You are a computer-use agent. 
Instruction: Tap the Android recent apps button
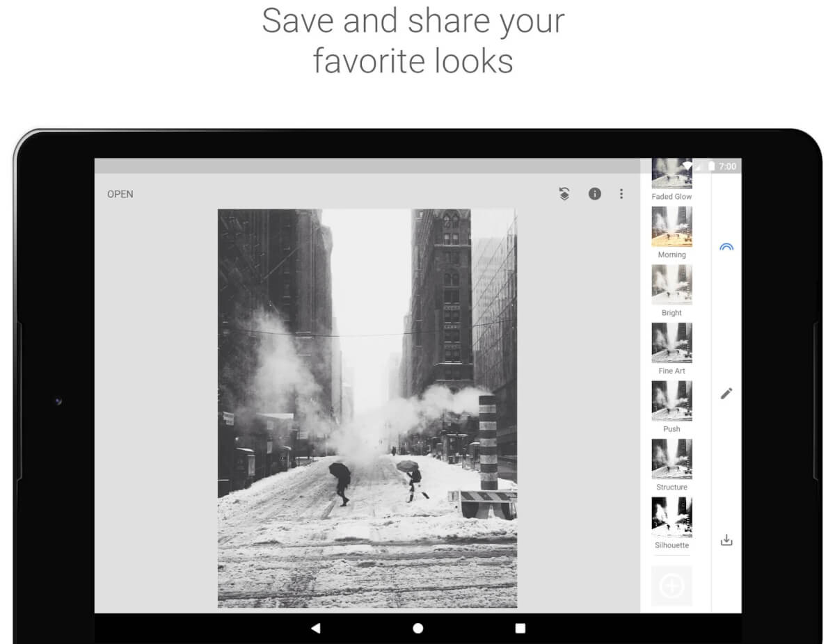[520, 628]
